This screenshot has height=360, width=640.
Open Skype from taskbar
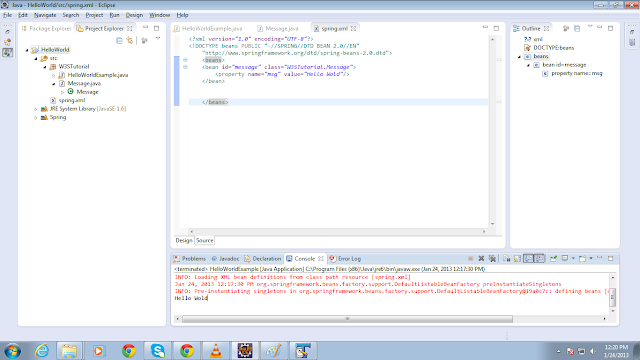click(158, 351)
